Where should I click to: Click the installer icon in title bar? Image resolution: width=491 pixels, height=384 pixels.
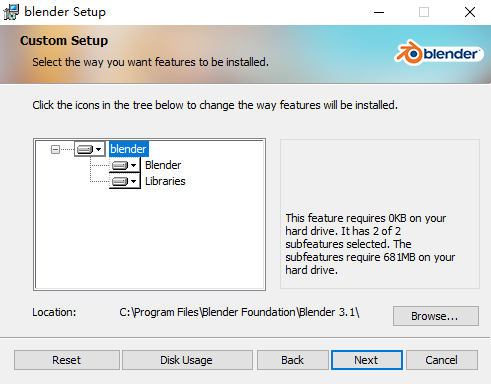point(11,12)
